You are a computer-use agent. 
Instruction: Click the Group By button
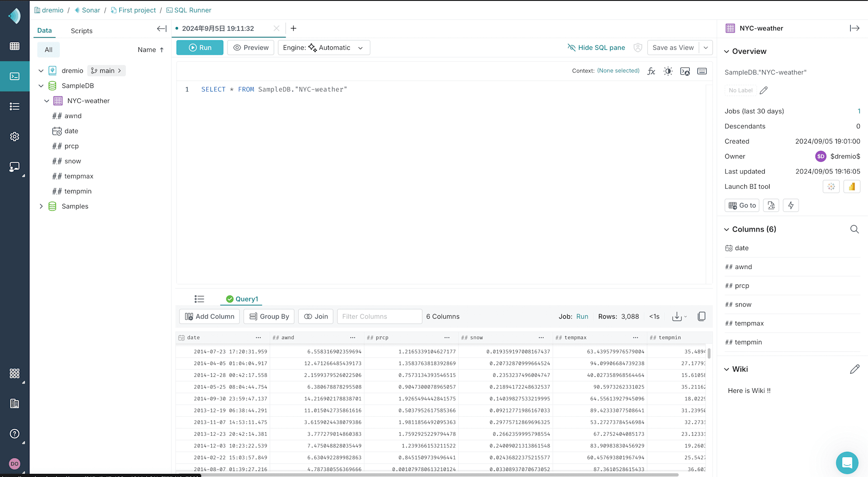[x=269, y=317]
